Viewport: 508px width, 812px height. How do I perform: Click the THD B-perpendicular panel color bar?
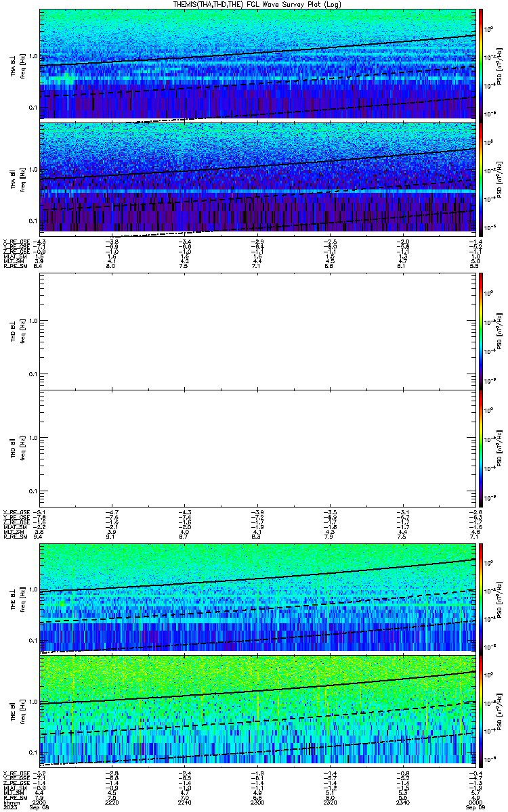pyautogui.click(x=481, y=331)
